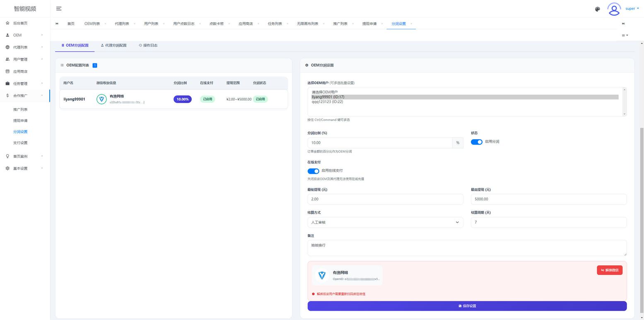
Task: Click the 10.00% ratio badge
Action: [x=183, y=99]
